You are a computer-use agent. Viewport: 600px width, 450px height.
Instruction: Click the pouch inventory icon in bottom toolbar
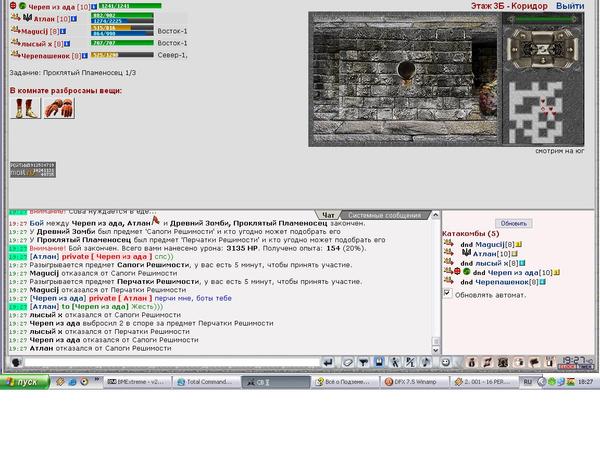(x=471, y=362)
